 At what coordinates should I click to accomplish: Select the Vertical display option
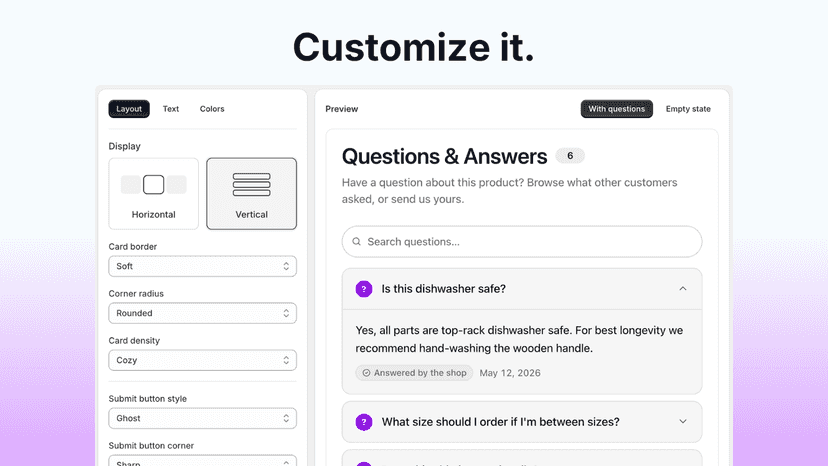coord(251,193)
